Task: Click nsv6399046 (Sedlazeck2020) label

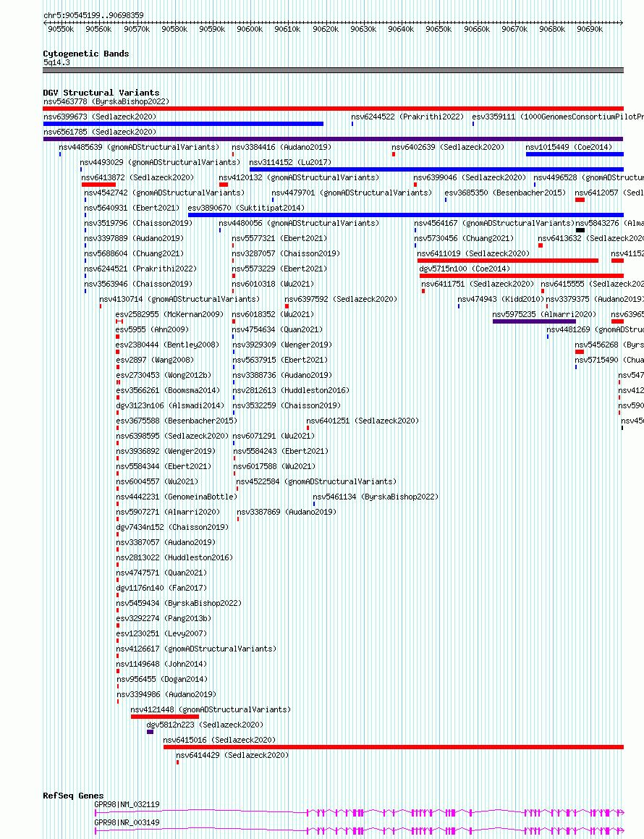Action: coord(470,177)
